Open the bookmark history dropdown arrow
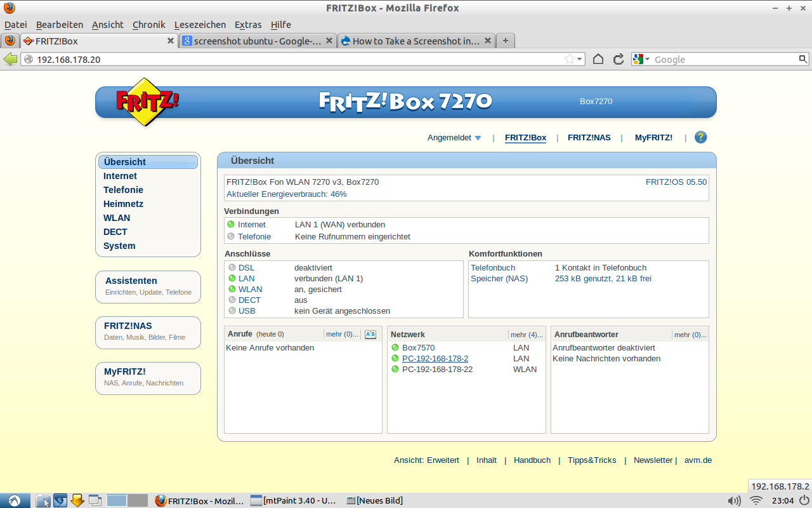Screen dimensions: 812x508 [x=580, y=60]
